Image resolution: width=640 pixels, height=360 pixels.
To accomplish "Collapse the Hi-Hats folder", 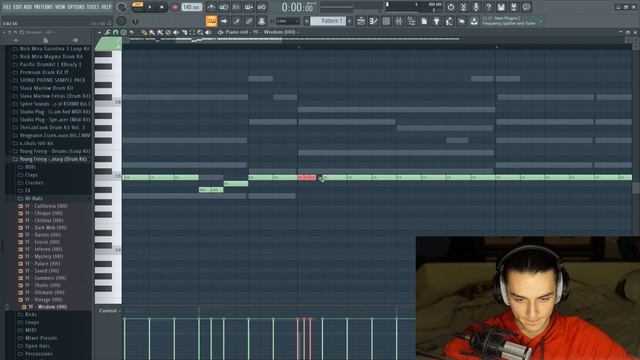I will [x=30, y=198].
